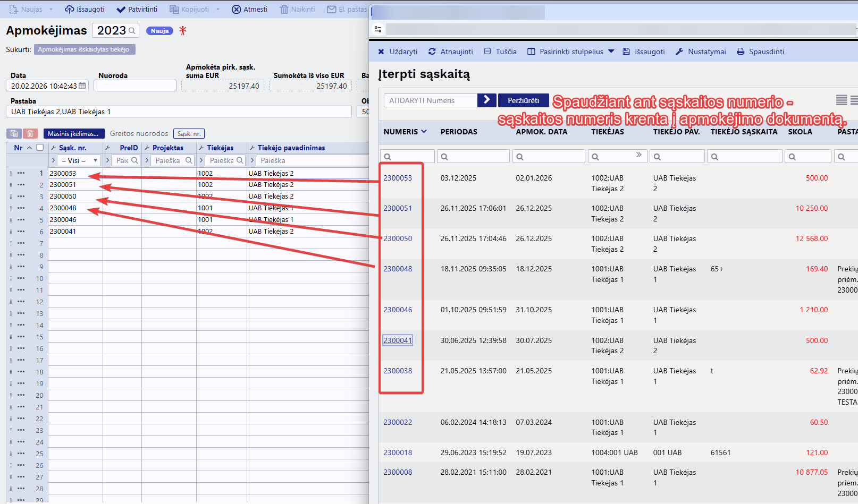Click the Spausdinti printer icon
This screenshot has width=858, height=504.
[741, 52]
